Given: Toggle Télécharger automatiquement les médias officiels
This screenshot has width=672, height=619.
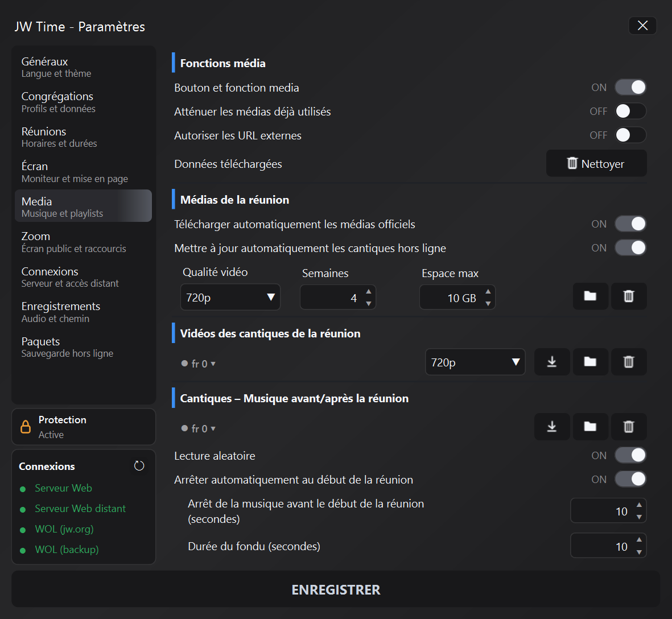Looking at the screenshot, I should coord(630,224).
